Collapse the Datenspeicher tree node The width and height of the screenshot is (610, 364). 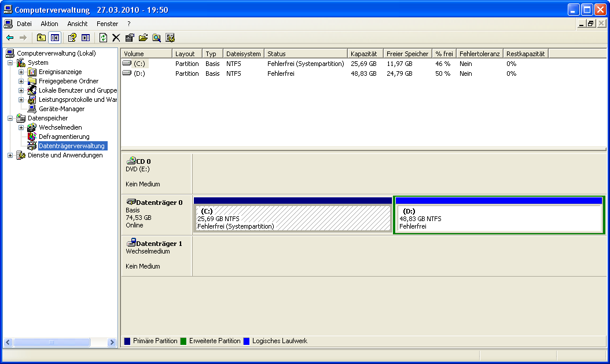click(10, 118)
